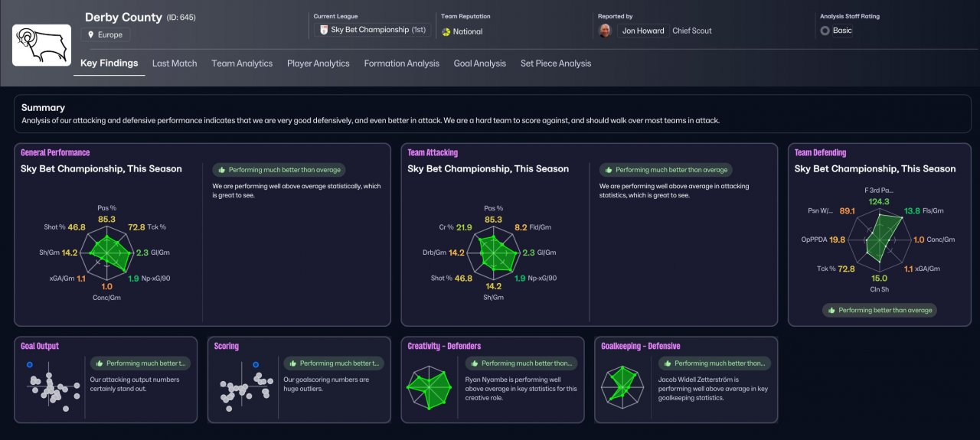Click the Team Attacking radar chart

point(494,253)
